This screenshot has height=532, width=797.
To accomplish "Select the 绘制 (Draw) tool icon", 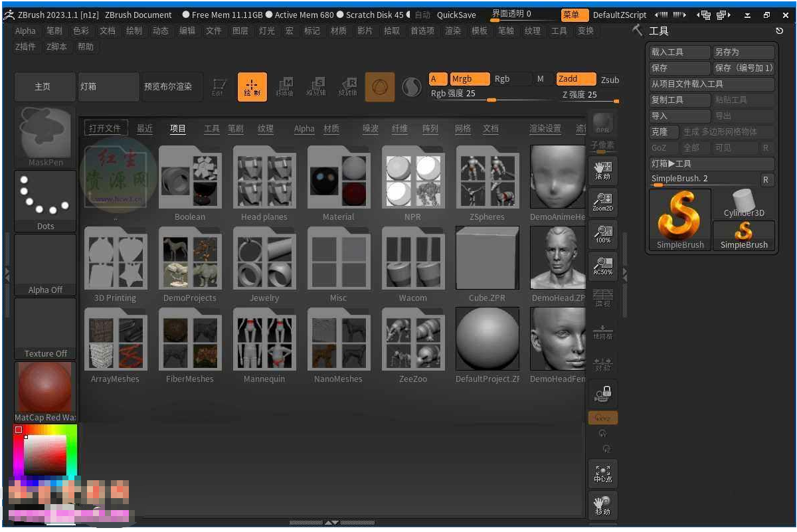I will pos(252,87).
